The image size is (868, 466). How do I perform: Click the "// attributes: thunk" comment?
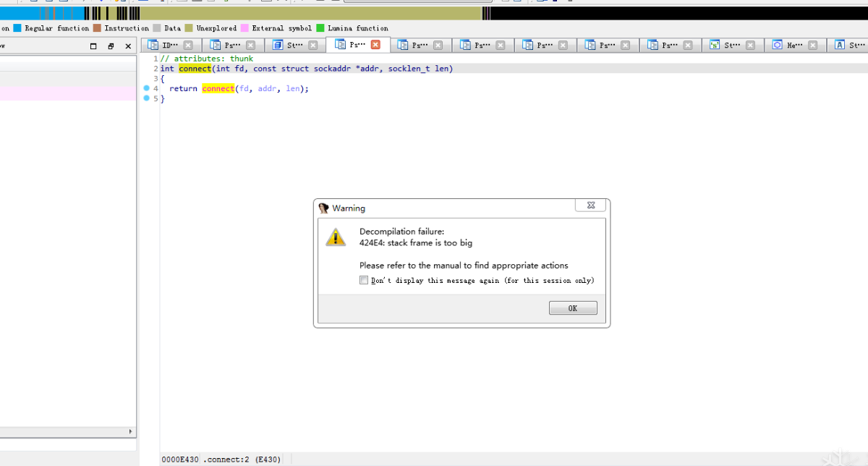pyautogui.click(x=207, y=59)
